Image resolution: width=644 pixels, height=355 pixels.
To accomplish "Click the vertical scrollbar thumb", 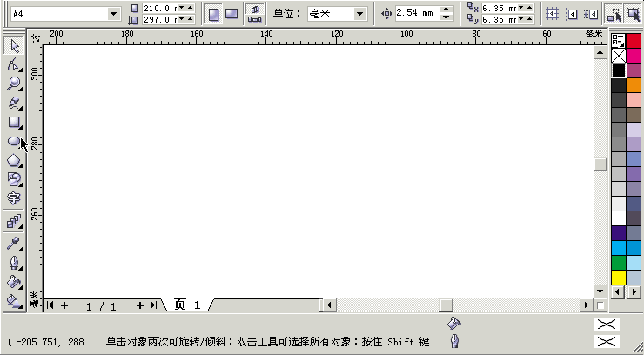I will [600, 164].
